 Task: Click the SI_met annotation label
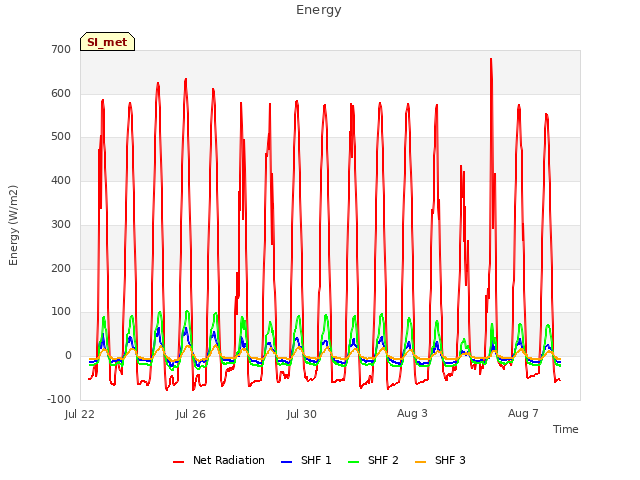(x=107, y=42)
